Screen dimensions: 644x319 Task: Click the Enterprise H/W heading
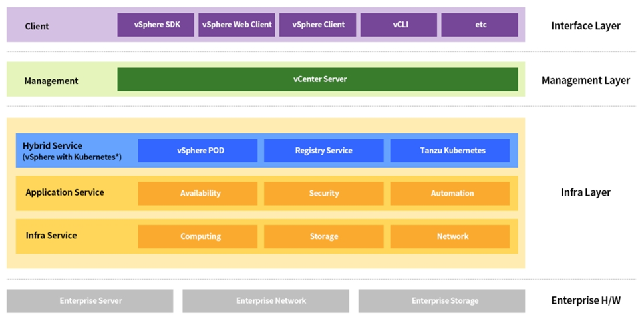pos(585,300)
